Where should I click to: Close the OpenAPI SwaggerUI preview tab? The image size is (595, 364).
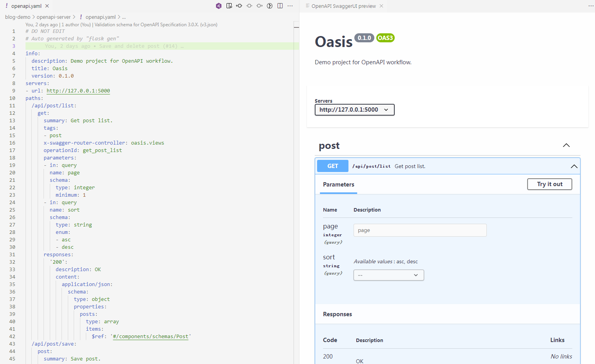coord(381,6)
